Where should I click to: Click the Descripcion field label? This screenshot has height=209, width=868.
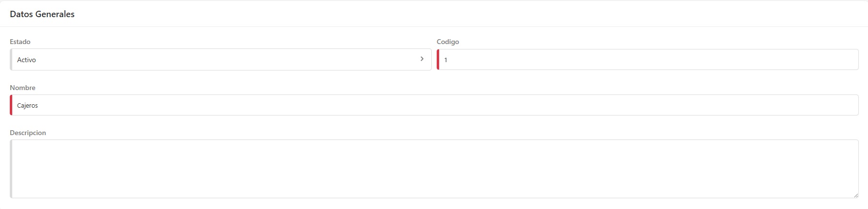[x=28, y=133]
